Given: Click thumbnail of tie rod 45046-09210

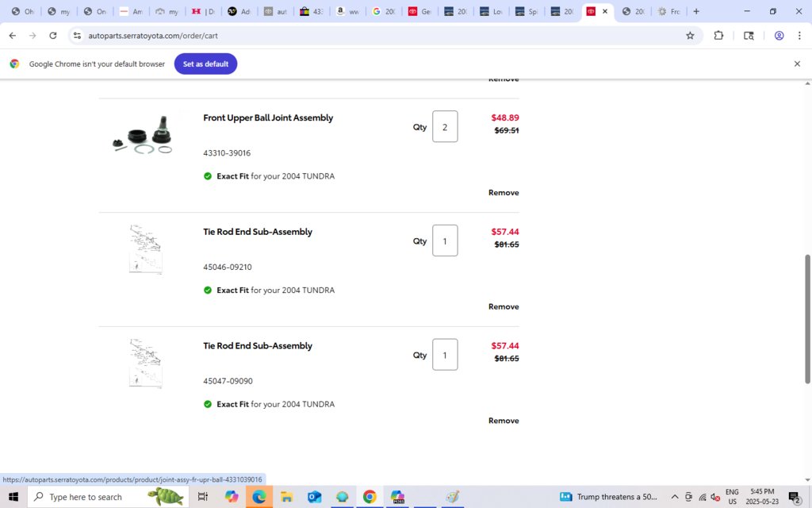Looking at the screenshot, I should point(146,249).
